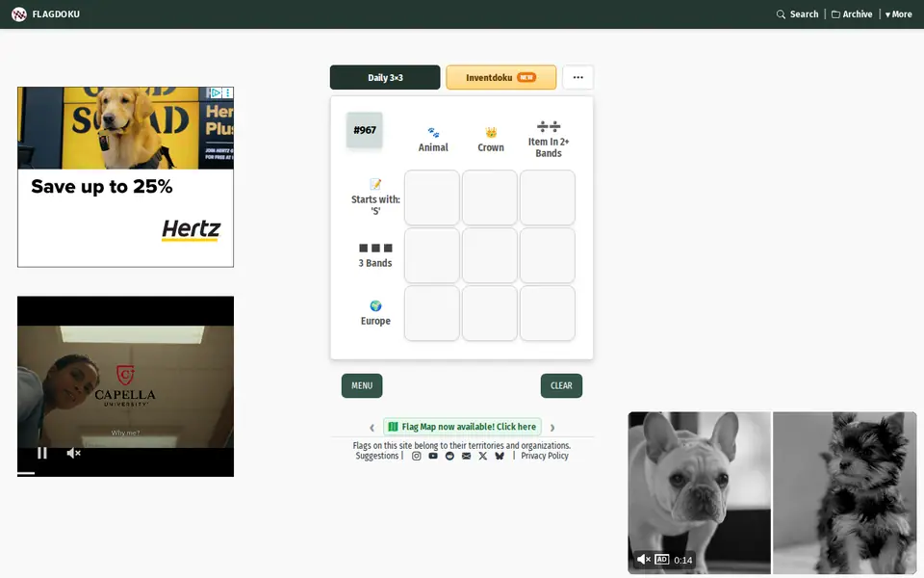The image size is (924, 578).
Task: Select cell for Starts with S and Crown
Action: 490,197
